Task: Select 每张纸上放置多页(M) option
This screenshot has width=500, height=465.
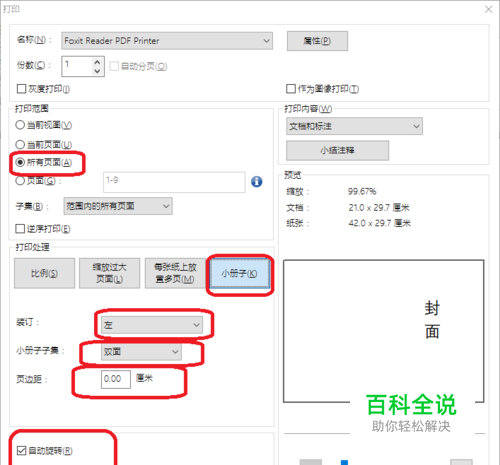Action: (175, 273)
